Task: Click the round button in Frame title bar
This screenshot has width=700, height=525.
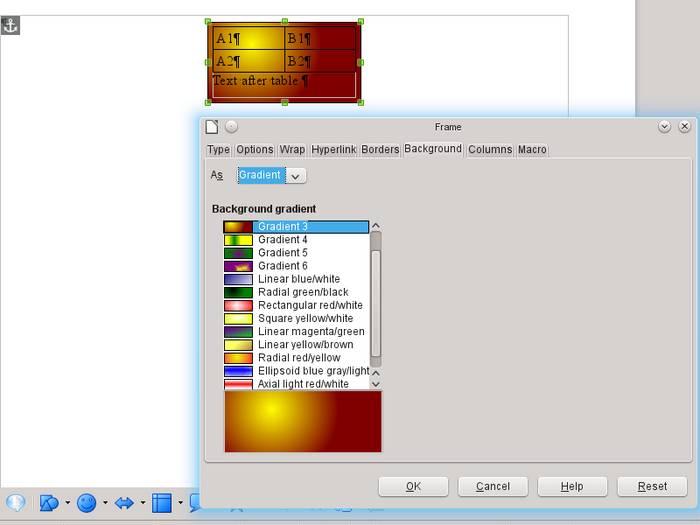Action: (x=231, y=127)
